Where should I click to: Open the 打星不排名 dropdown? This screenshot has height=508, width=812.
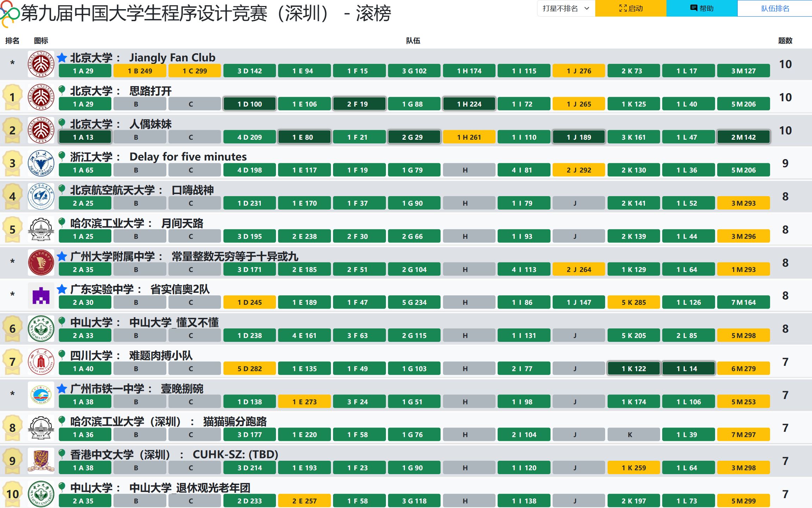click(566, 8)
